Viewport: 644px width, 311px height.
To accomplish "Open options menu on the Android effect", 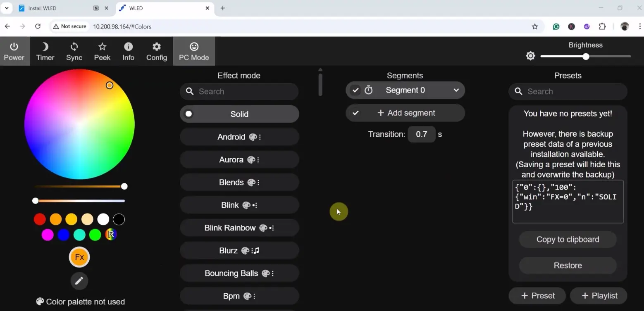I will click(259, 137).
